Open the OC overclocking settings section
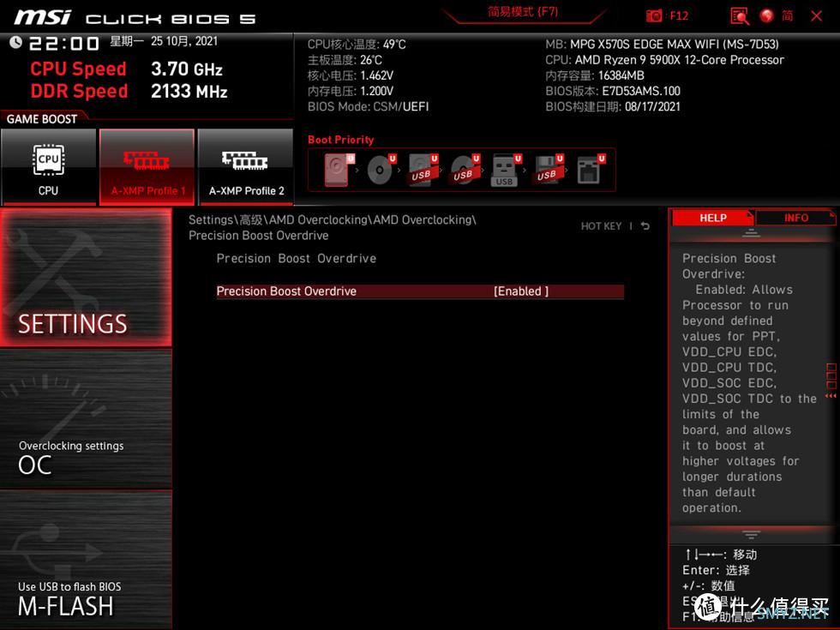 [x=86, y=419]
